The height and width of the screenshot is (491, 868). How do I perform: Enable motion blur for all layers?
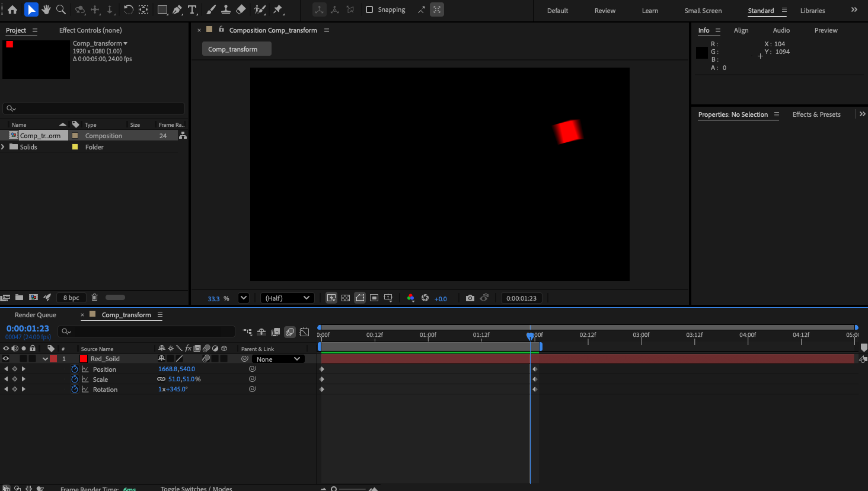pos(290,332)
